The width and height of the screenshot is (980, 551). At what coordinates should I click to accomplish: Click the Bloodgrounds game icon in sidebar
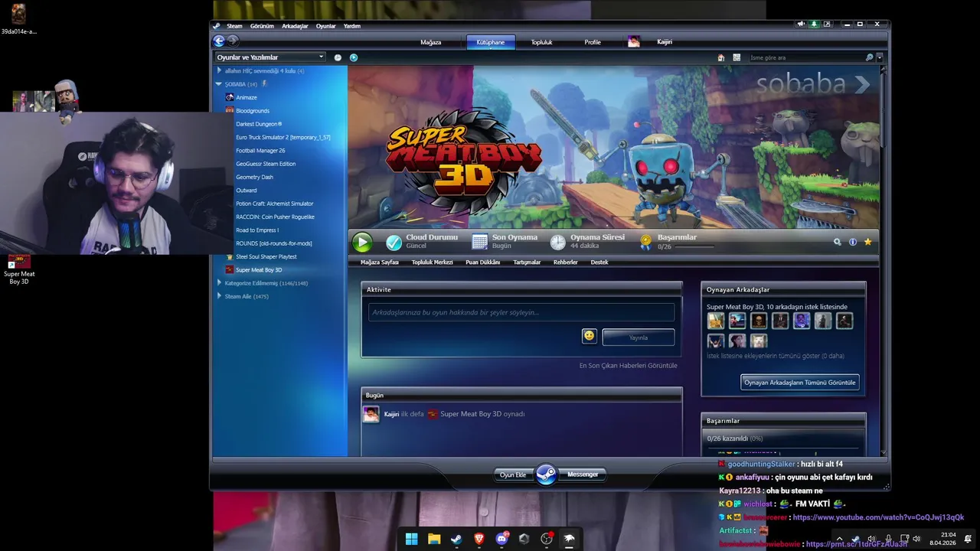click(x=230, y=110)
